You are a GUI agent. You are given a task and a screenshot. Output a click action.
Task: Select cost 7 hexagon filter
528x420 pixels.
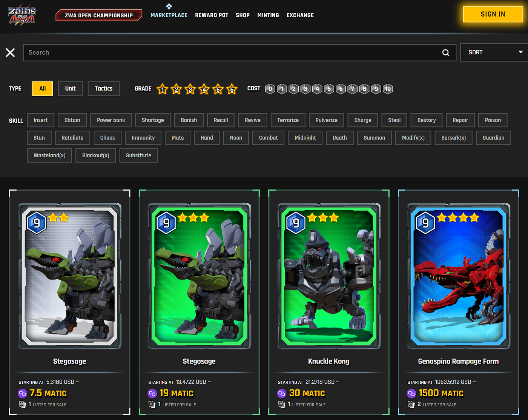coord(353,89)
